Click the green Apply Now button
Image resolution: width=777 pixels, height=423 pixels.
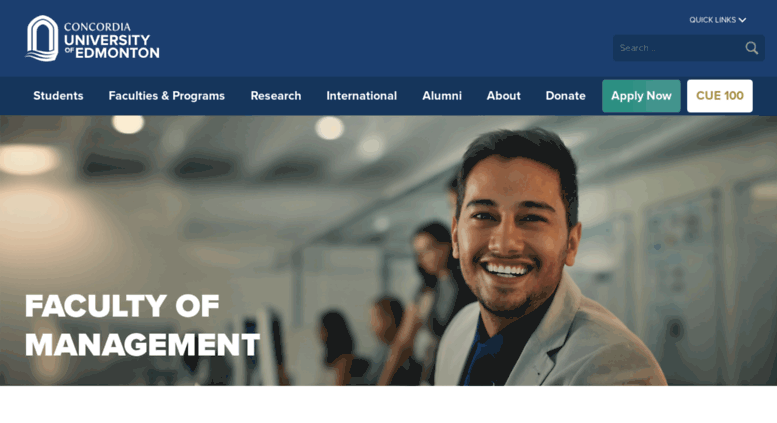point(641,96)
